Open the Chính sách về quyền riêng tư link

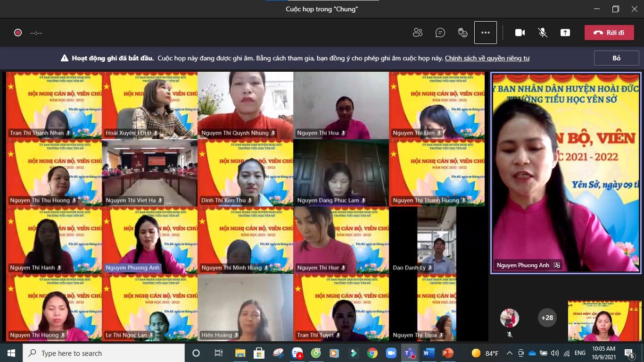pyautogui.click(x=487, y=58)
